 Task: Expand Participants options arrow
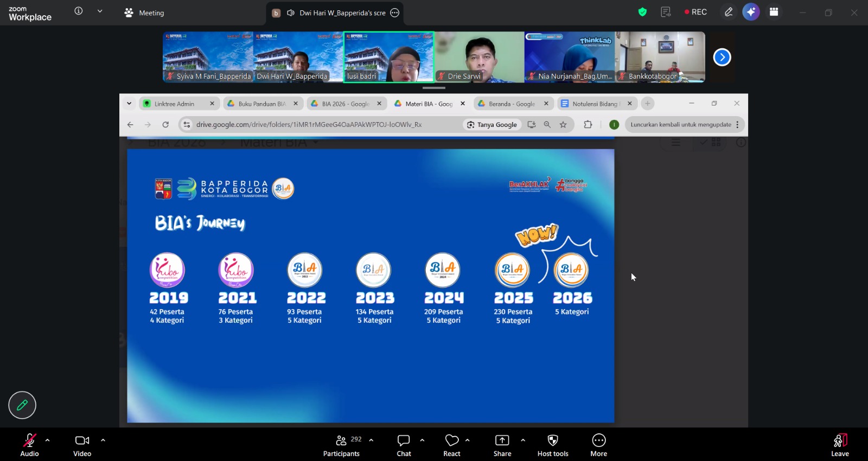coord(371,440)
